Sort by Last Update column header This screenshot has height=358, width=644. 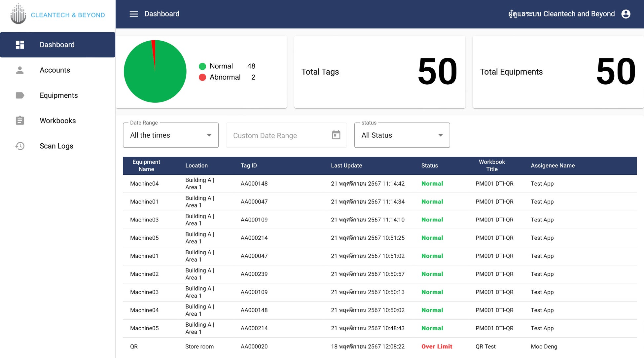(346, 165)
